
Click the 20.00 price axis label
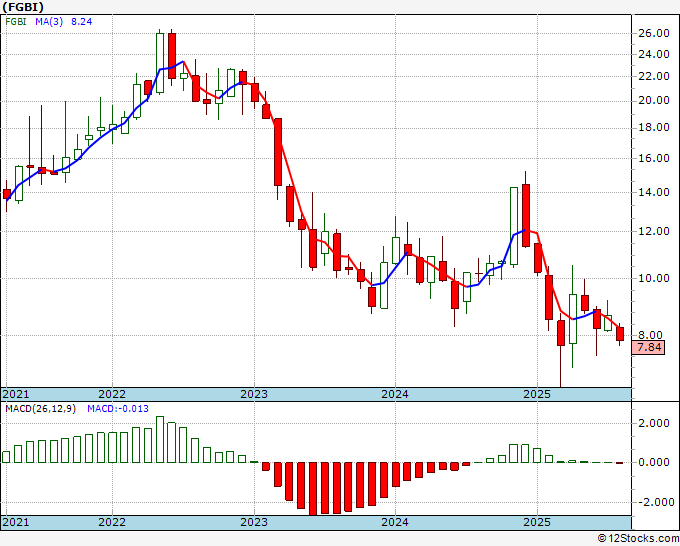click(x=654, y=101)
